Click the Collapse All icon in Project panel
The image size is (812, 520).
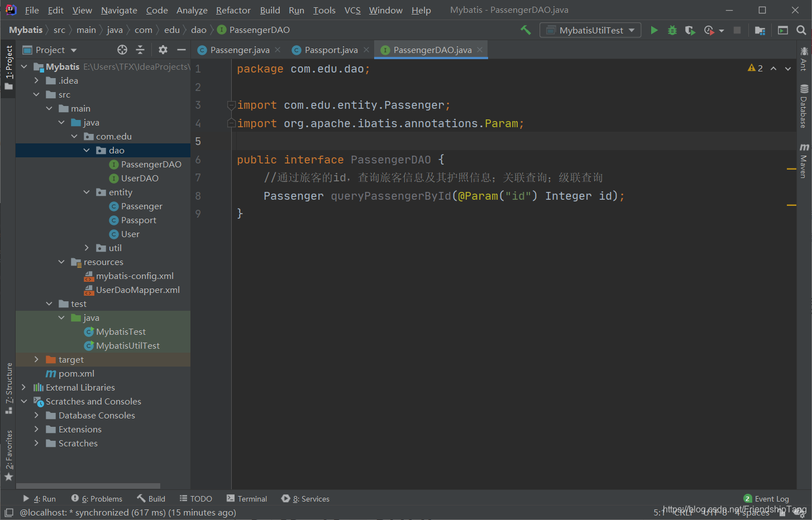pos(140,50)
